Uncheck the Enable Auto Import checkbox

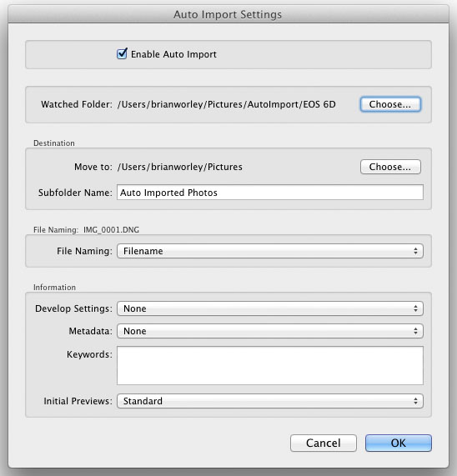(x=122, y=54)
